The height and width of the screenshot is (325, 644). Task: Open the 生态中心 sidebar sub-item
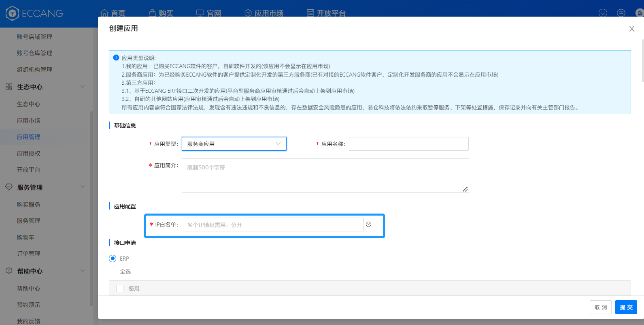coord(28,104)
